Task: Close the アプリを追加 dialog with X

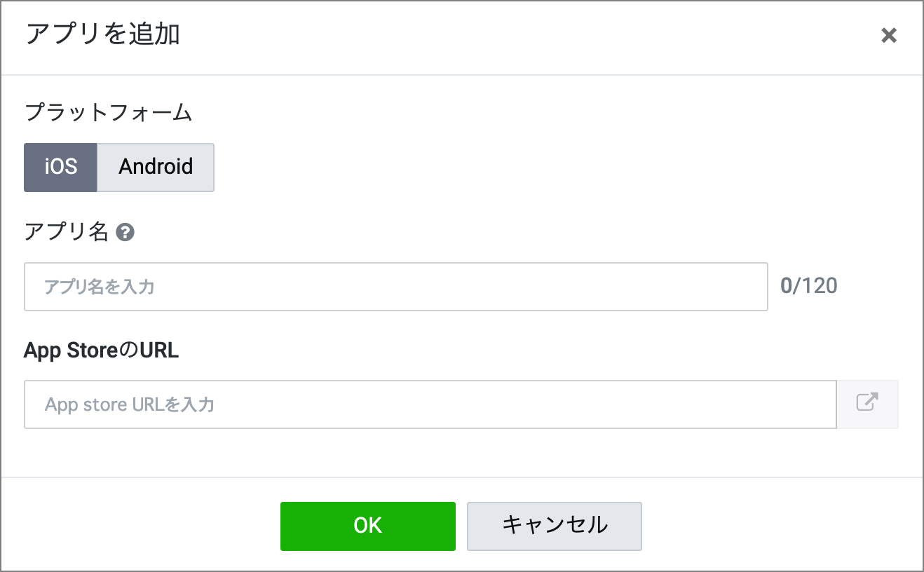Action: point(888,36)
